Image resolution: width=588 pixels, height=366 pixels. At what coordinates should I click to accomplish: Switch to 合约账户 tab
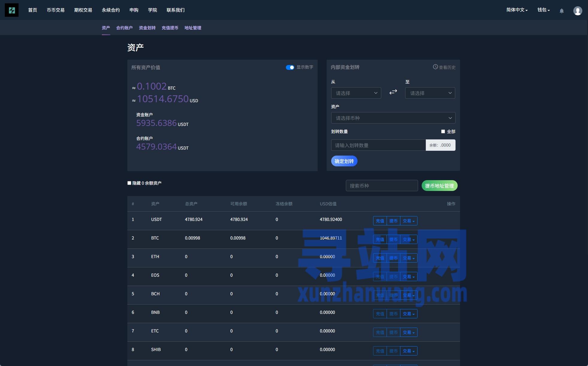coord(124,28)
